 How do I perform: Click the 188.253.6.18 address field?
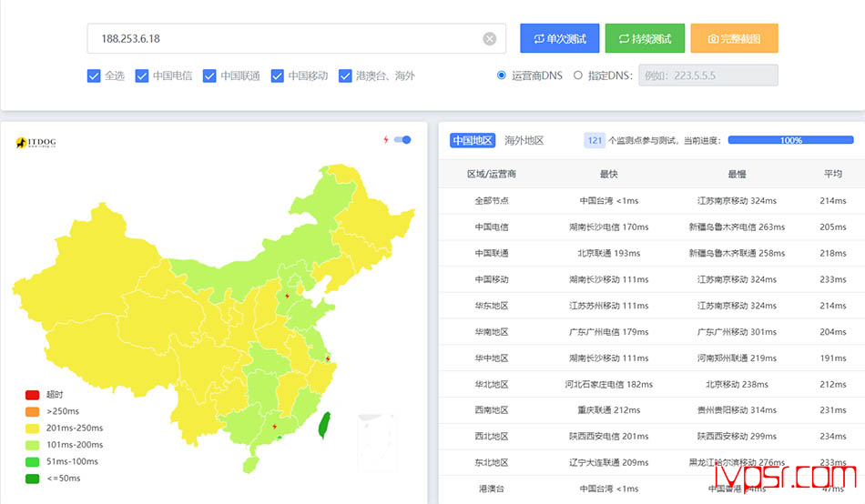[x=296, y=38]
